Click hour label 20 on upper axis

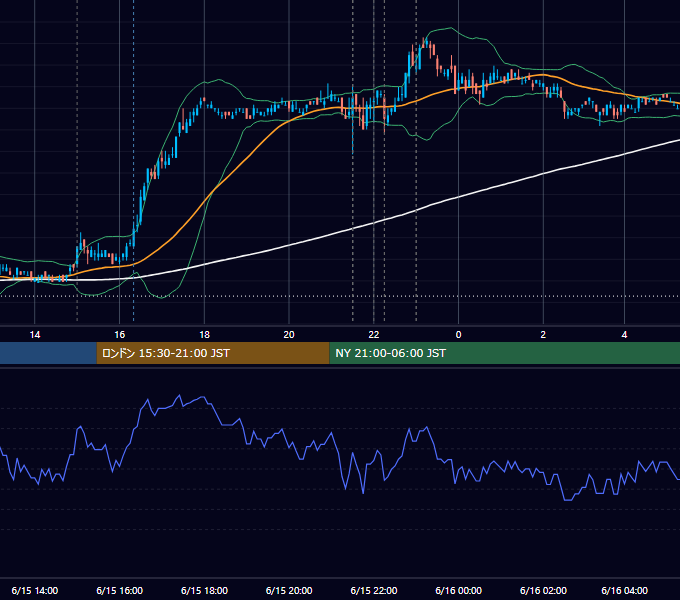click(289, 335)
